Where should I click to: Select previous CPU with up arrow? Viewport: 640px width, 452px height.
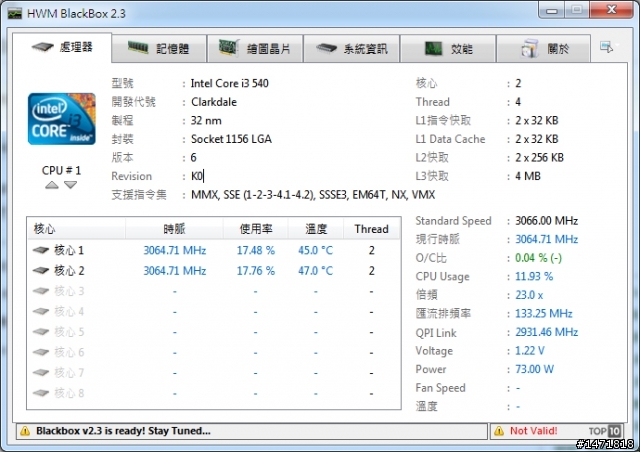(52, 185)
